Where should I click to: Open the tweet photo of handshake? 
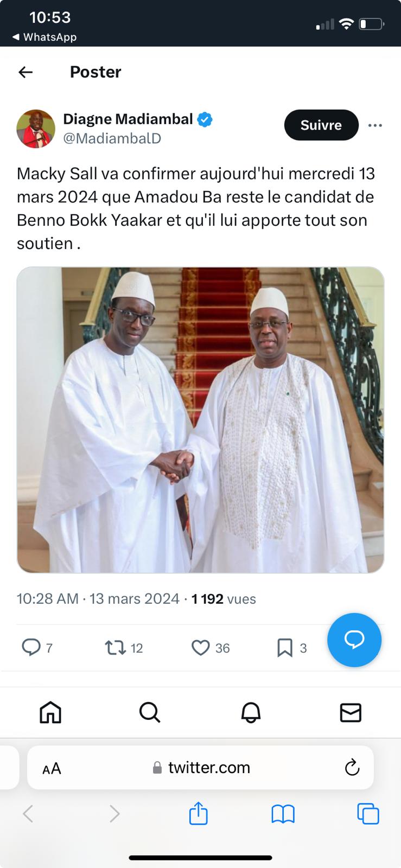point(200,420)
